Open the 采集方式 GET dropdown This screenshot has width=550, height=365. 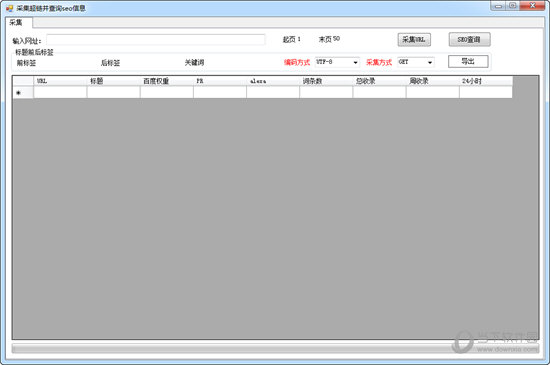(x=416, y=62)
